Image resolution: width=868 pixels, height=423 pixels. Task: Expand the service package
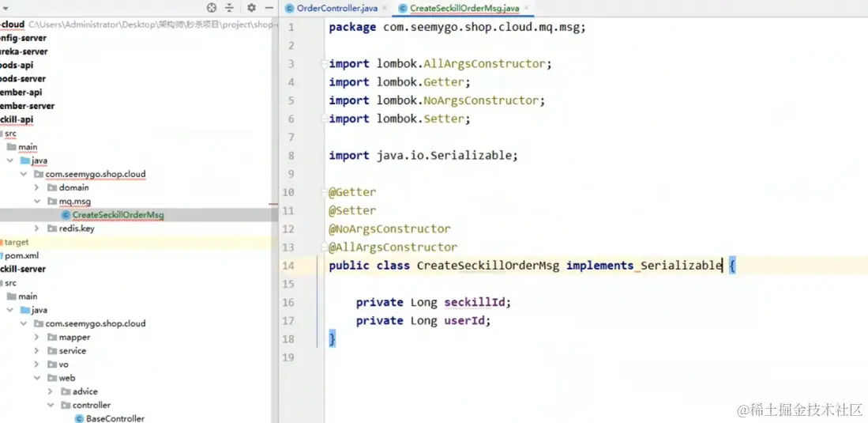pos(36,350)
